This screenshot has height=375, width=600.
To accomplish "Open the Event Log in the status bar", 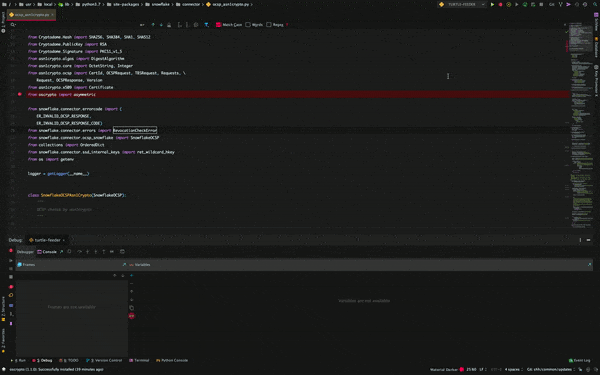I will [579, 360].
